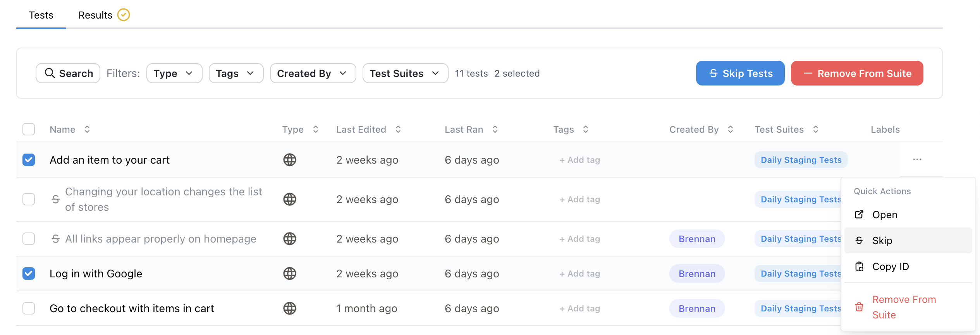Add tag to 'Changing your location' row
Image resolution: width=980 pixels, height=335 pixels.
click(579, 199)
